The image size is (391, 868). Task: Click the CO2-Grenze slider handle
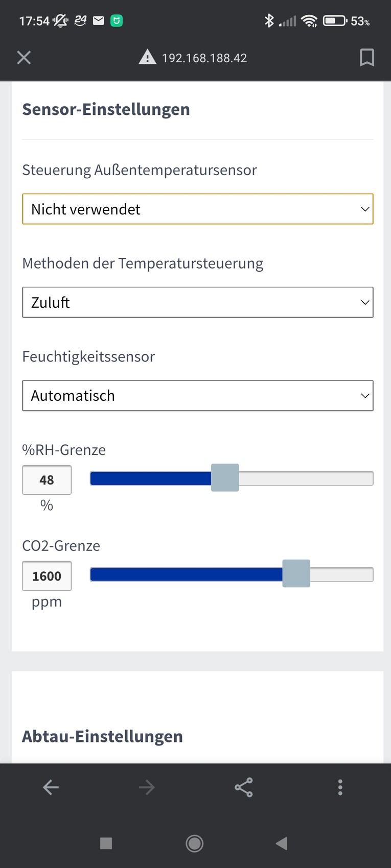pyautogui.click(x=296, y=574)
